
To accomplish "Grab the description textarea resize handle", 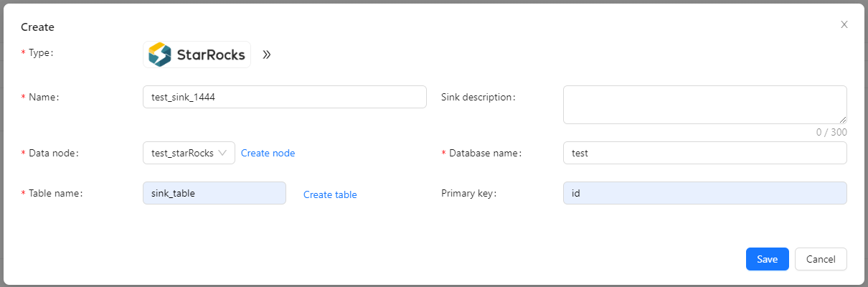I will 843,120.
